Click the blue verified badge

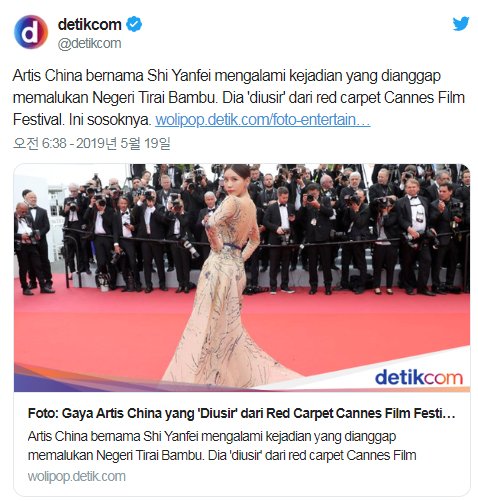tap(134, 24)
